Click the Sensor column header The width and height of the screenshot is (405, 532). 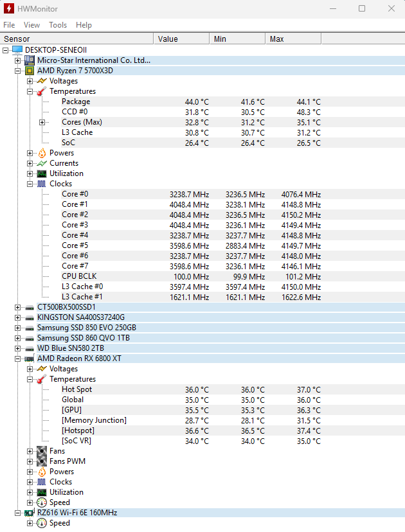76,39
